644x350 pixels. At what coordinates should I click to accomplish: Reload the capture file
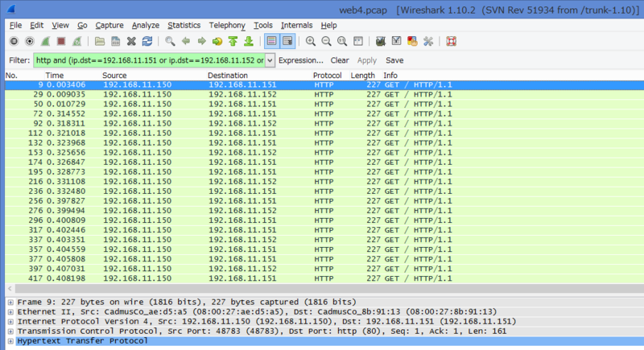coord(147,41)
